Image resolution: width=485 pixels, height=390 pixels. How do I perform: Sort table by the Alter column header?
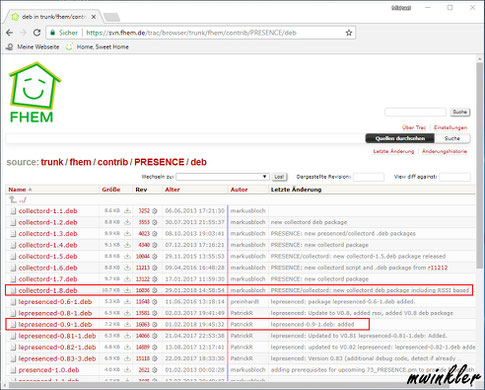pyautogui.click(x=172, y=189)
